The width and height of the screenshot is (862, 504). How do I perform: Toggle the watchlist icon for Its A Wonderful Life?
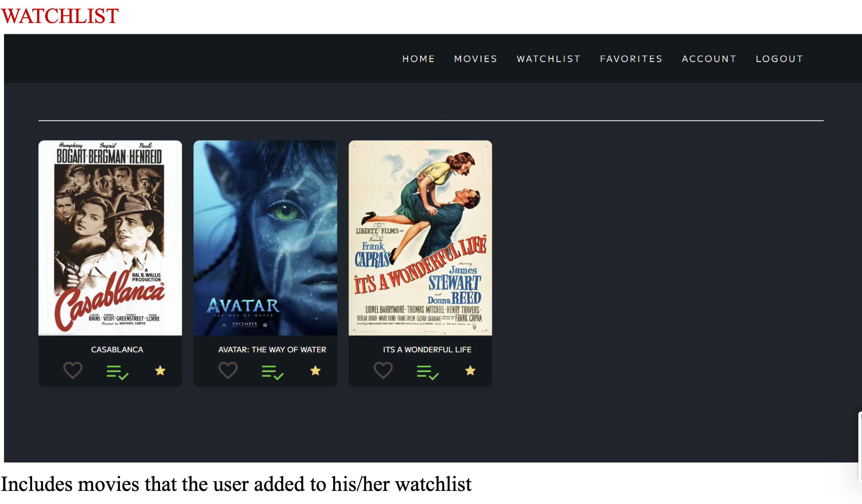pyautogui.click(x=427, y=371)
